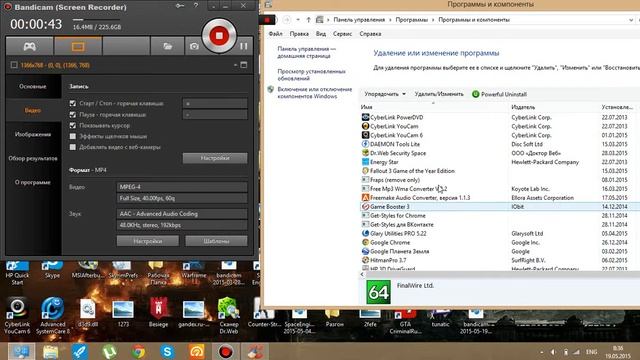This screenshot has height=360, width=640.
Task: Select DAEMON Tools Lite in the list
Action: (394, 144)
